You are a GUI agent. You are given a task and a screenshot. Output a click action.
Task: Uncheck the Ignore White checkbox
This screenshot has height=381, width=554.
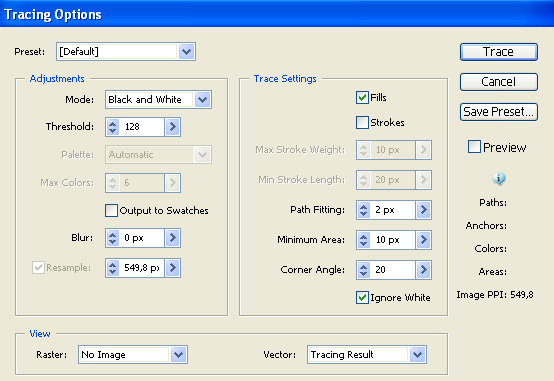[362, 297]
